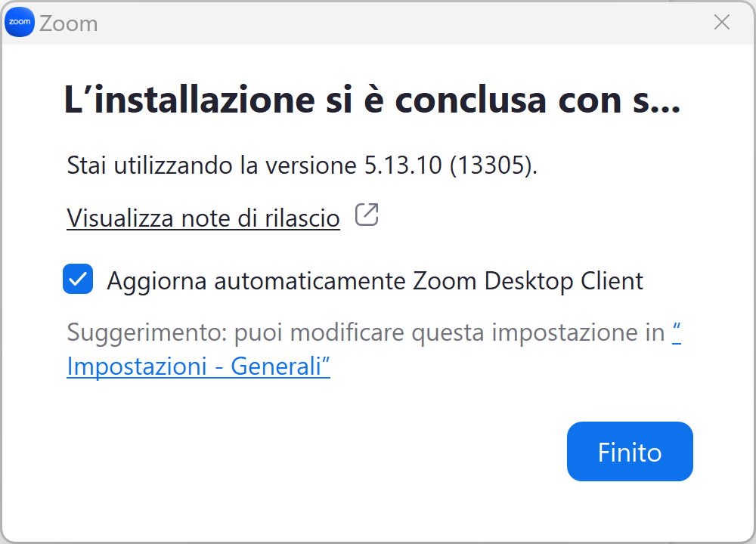This screenshot has height=544, width=756.
Task: Close the dialog with the X icon
Action: click(x=721, y=22)
